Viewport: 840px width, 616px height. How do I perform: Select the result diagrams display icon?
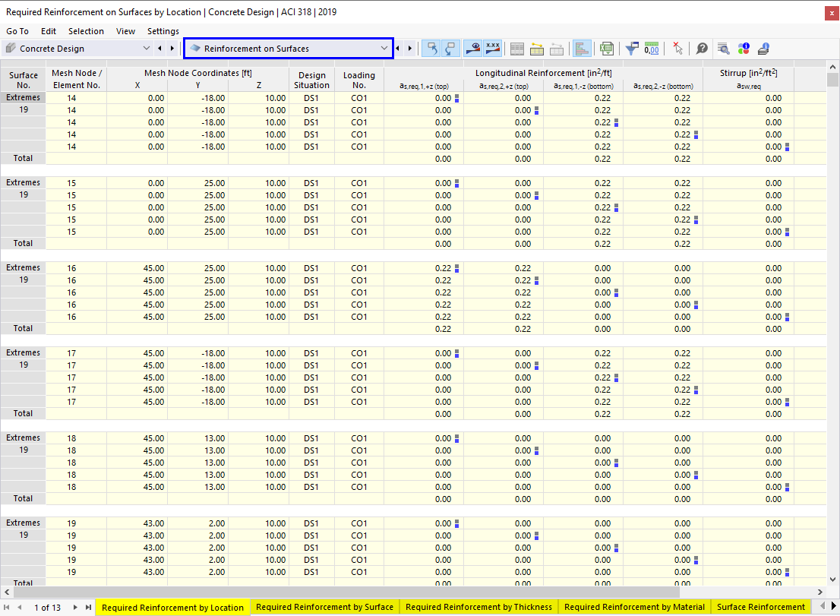click(582, 48)
